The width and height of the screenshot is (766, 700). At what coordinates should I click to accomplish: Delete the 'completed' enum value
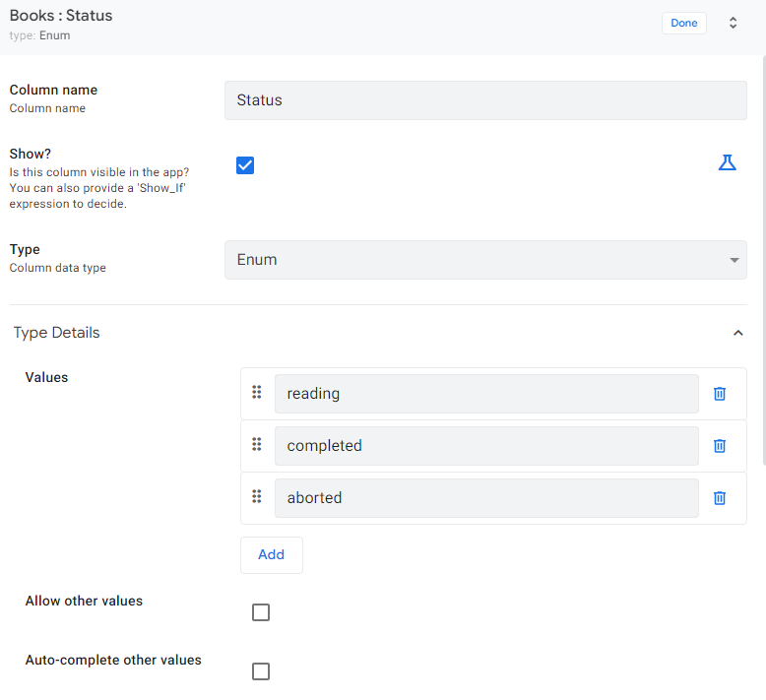click(720, 446)
